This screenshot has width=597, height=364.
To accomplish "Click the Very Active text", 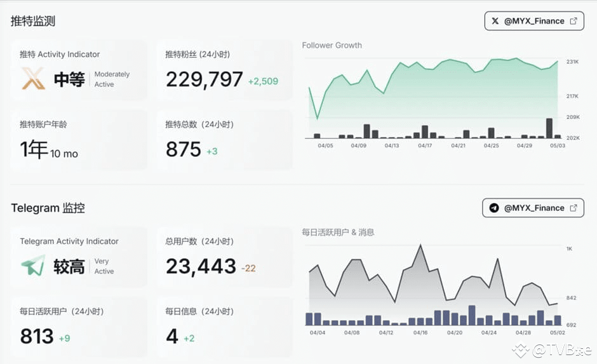I will (104, 266).
